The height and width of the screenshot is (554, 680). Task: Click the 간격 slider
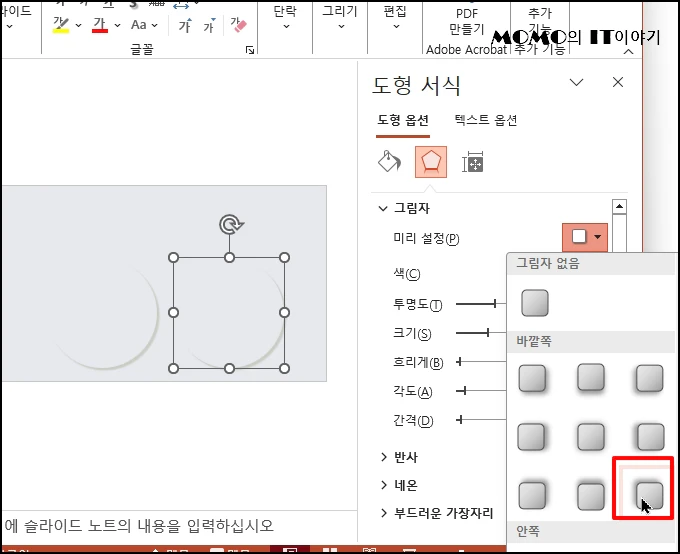[x=481, y=420]
